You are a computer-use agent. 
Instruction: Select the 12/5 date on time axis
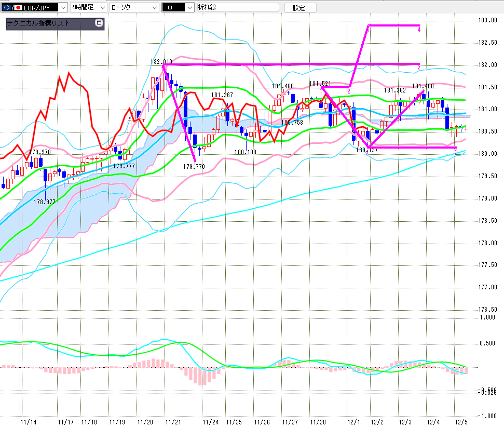coord(460,422)
